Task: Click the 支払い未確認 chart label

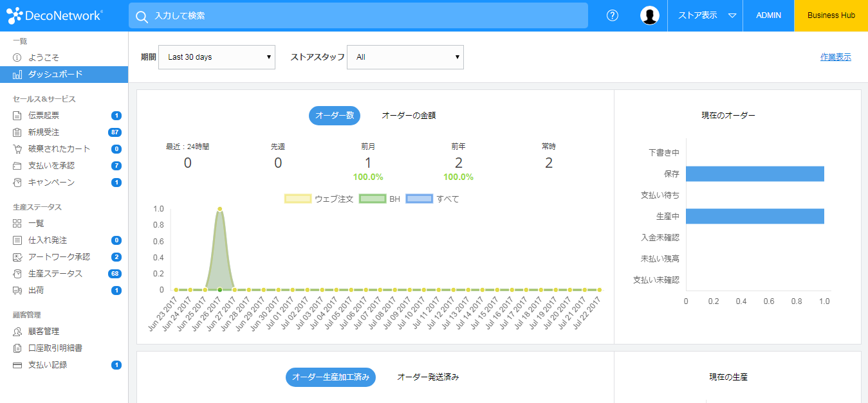Action: pyautogui.click(x=656, y=280)
